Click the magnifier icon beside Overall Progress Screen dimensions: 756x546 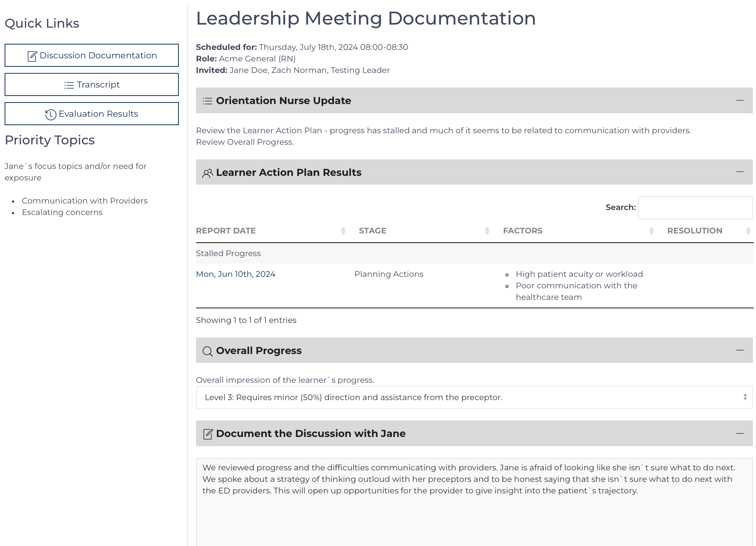tap(208, 351)
